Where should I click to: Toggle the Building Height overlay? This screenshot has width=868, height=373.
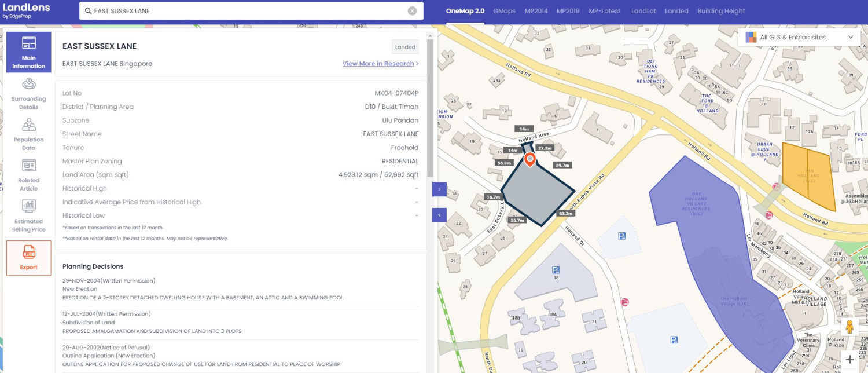click(x=720, y=10)
